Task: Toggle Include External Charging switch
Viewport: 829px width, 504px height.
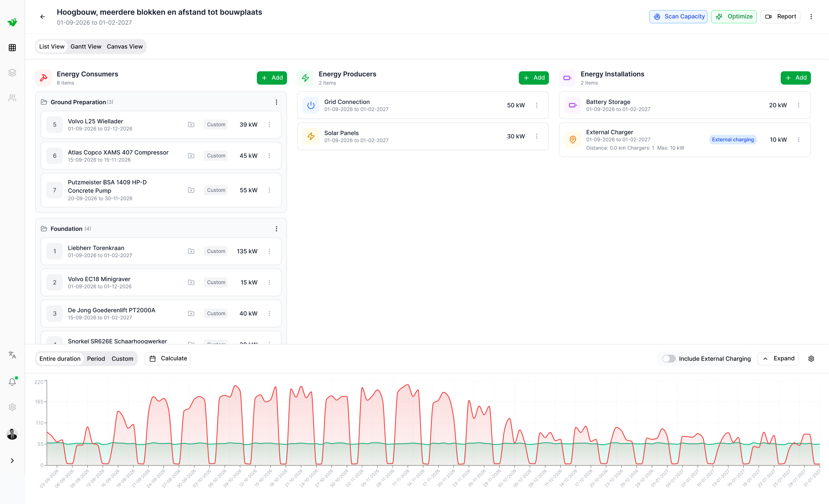Action: 668,359
